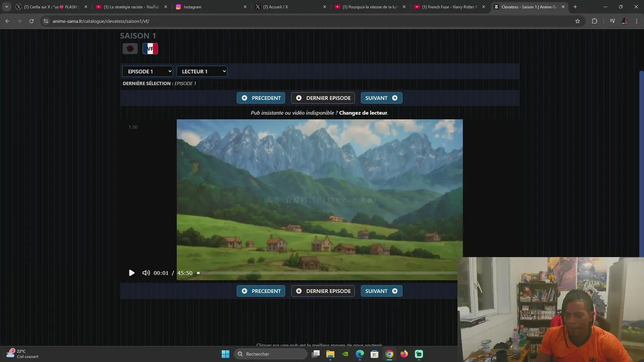Open the browser extensions menu
The height and width of the screenshot is (362, 644).
[x=594, y=21]
